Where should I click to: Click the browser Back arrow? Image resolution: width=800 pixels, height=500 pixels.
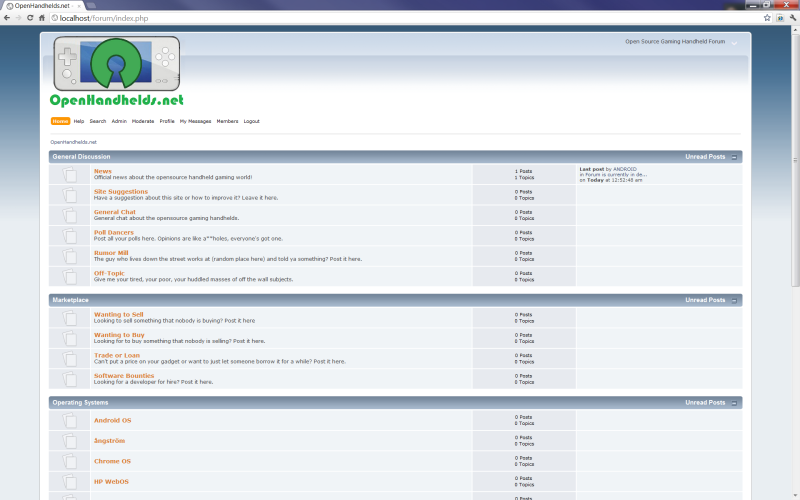(x=7, y=18)
